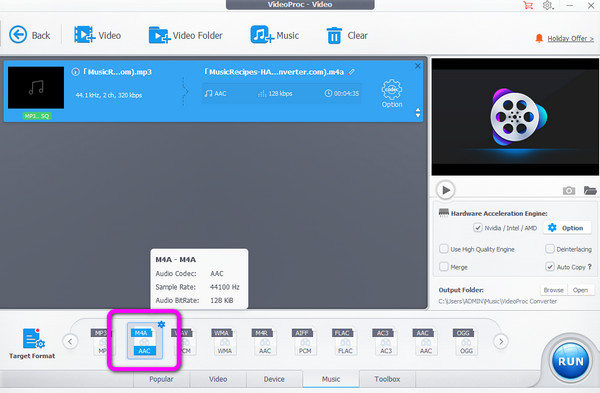Add a video with the Video button
The width and height of the screenshot is (600, 393).
[97, 35]
